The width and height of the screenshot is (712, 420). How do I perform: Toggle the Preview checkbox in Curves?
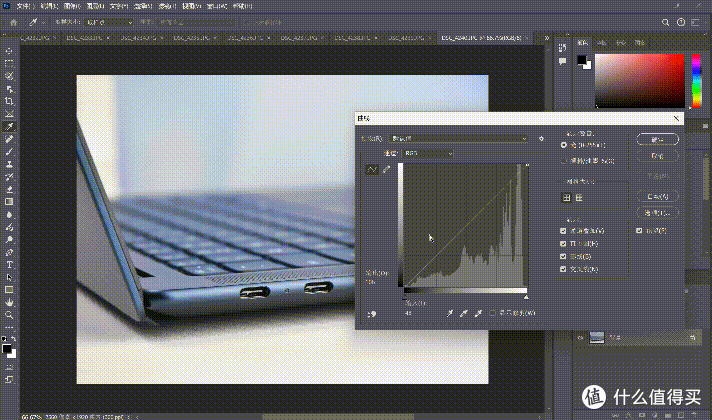click(x=639, y=231)
